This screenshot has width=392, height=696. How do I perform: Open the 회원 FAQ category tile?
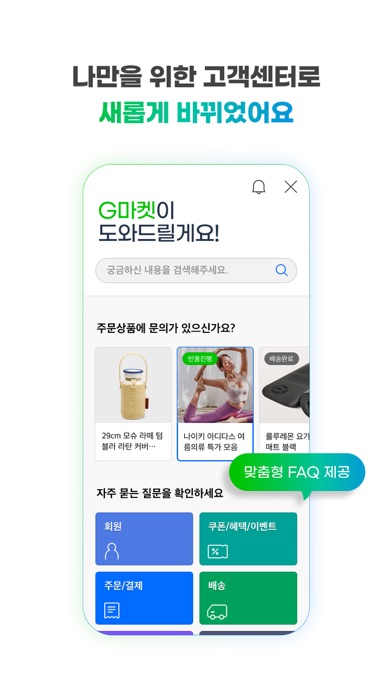point(144,538)
